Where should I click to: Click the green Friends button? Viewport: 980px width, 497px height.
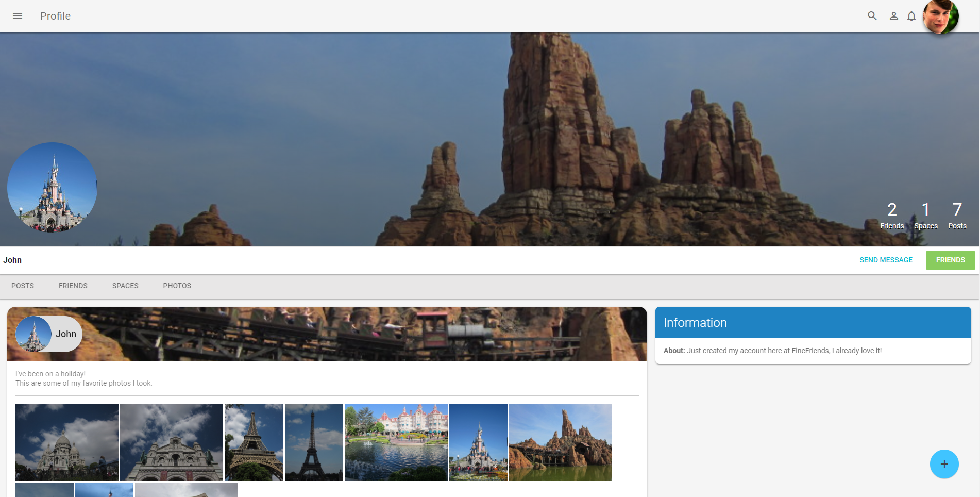(950, 260)
